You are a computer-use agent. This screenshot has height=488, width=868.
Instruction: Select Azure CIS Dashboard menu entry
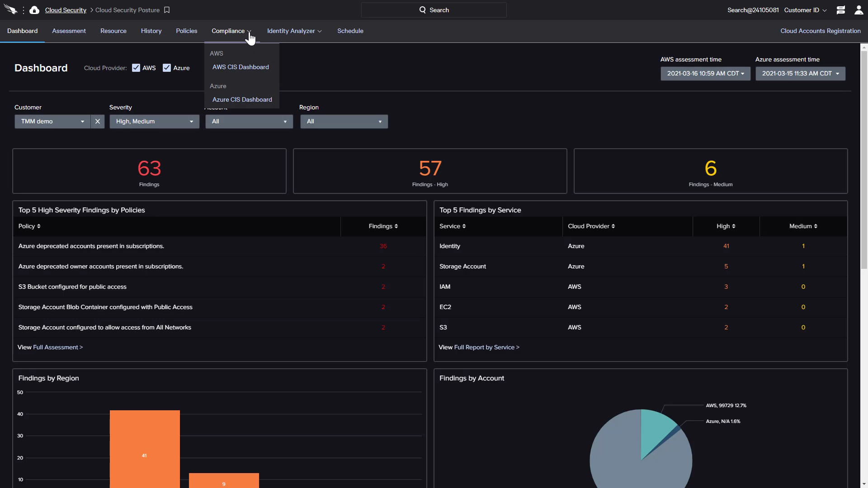point(242,99)
